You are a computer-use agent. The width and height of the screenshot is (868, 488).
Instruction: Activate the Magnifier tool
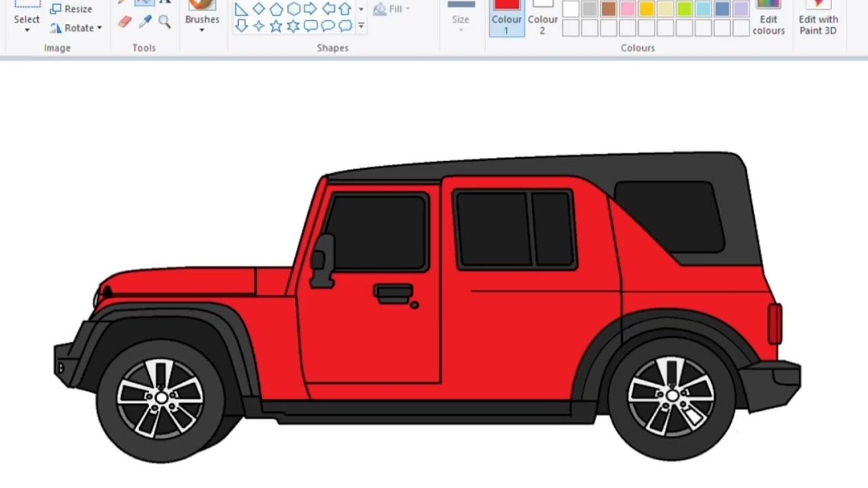pos(164,22)
